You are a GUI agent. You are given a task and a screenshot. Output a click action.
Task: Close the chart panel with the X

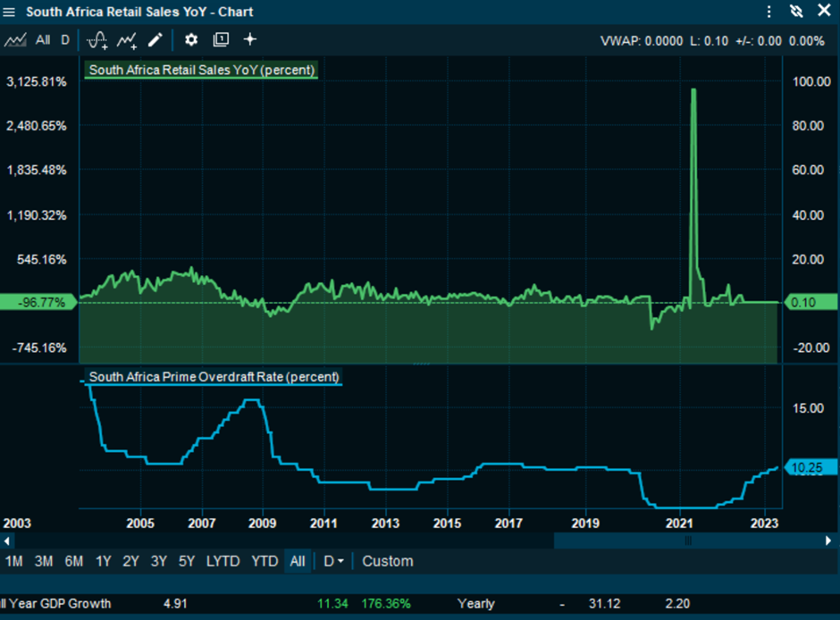(824, 11)
